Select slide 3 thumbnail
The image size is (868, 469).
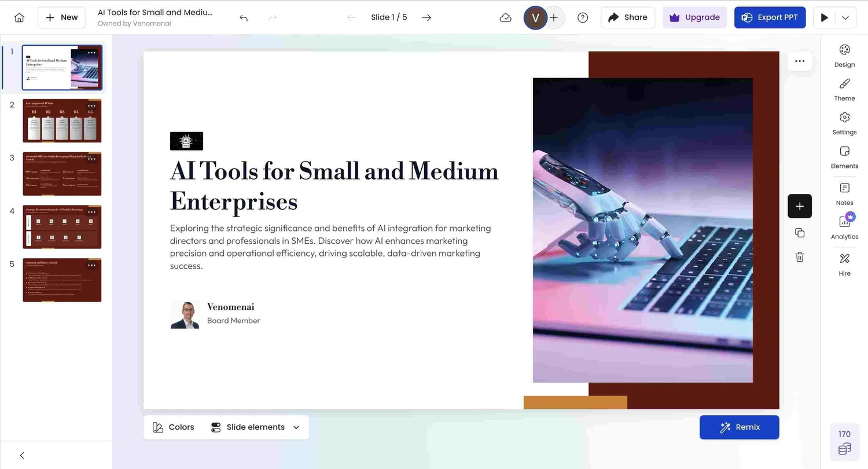pyautogui.click(x=62, y=173)
